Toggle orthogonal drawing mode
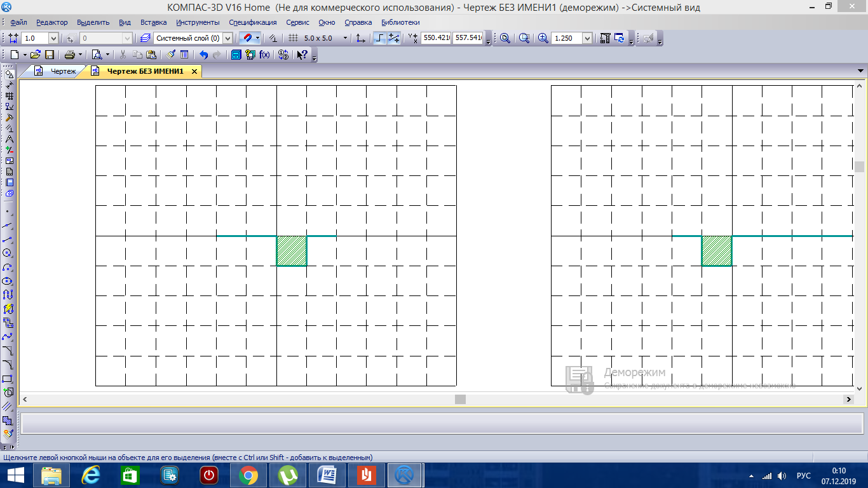 (x=379, y=38)
